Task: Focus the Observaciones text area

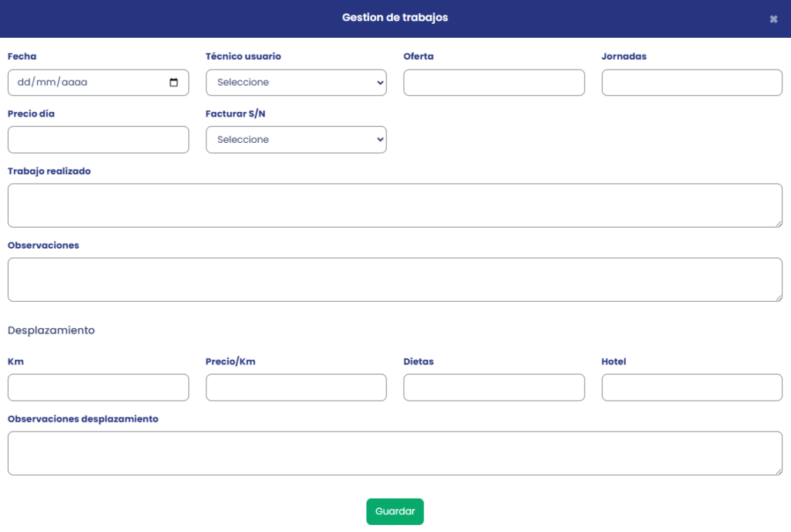Action: 395,280
